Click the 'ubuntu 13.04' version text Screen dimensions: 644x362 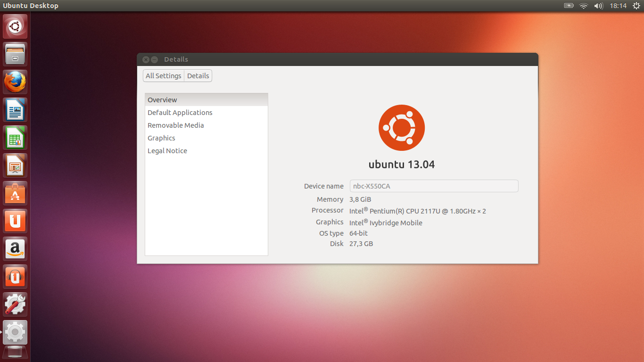pyautogui.click(x=402, y=165)
